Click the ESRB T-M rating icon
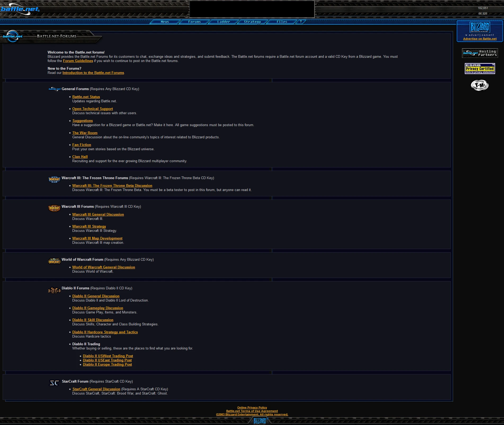The image size is (504, 425). point(480,85)
